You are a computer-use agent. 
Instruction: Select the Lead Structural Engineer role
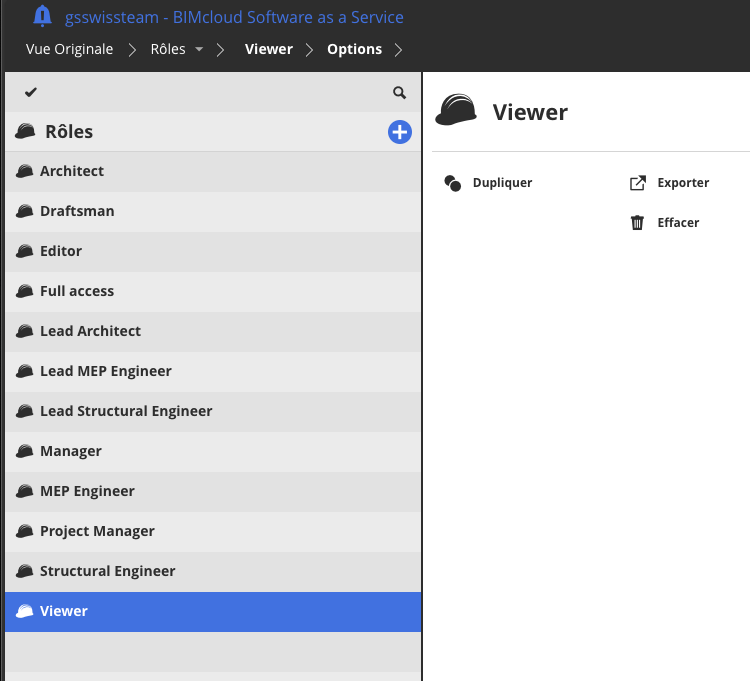coord(213,411)
